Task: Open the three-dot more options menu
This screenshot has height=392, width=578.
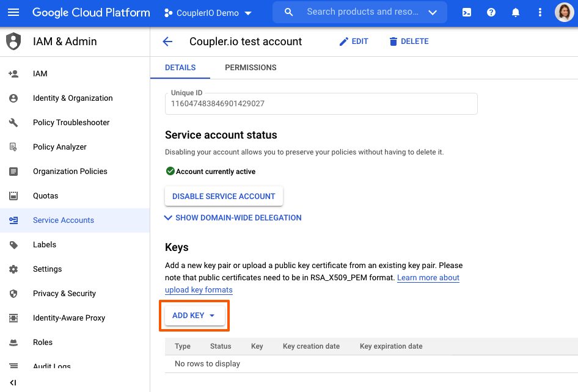Action: point(540,12)
